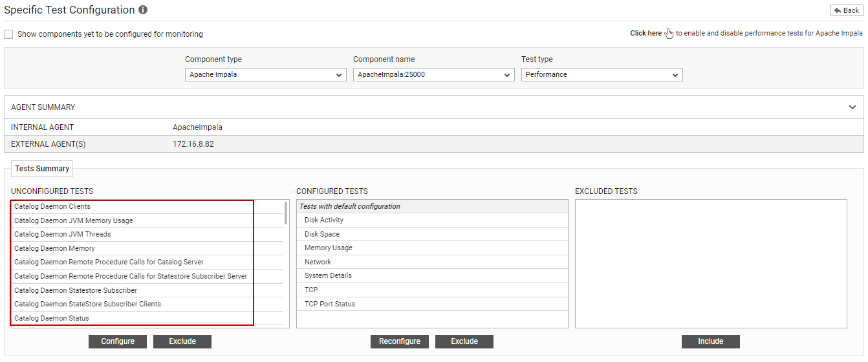Select the Tests Summary tab
This screenshot has width=868, height=362.
click(42, 169)
